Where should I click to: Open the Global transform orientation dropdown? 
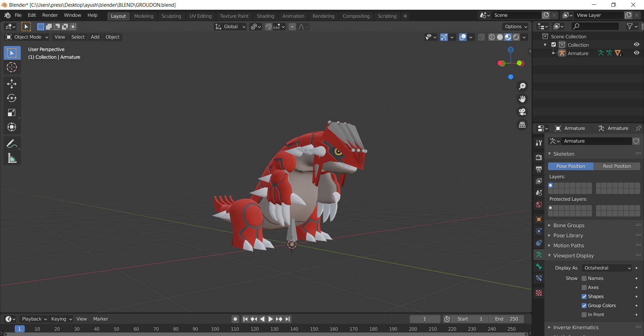coord(230,27)
